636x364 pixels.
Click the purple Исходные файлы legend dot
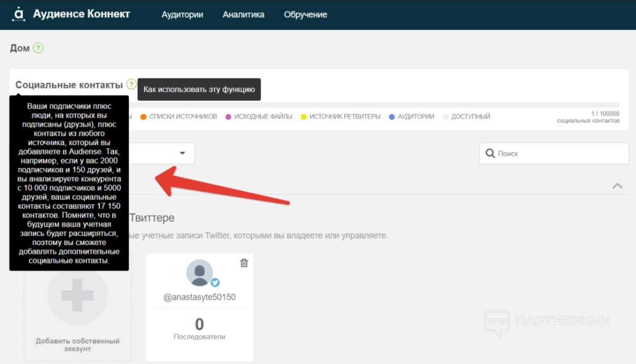pyautogui.click(x=229, y=117)
